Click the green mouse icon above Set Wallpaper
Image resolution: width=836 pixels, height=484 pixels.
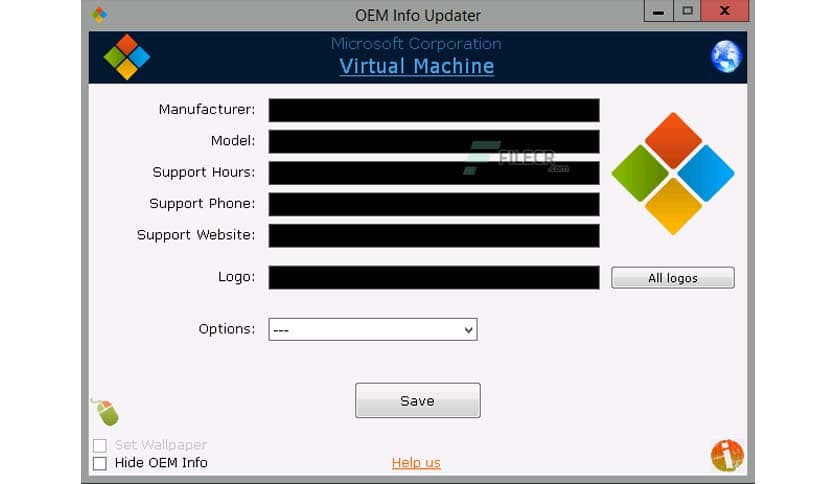[106, 412]
